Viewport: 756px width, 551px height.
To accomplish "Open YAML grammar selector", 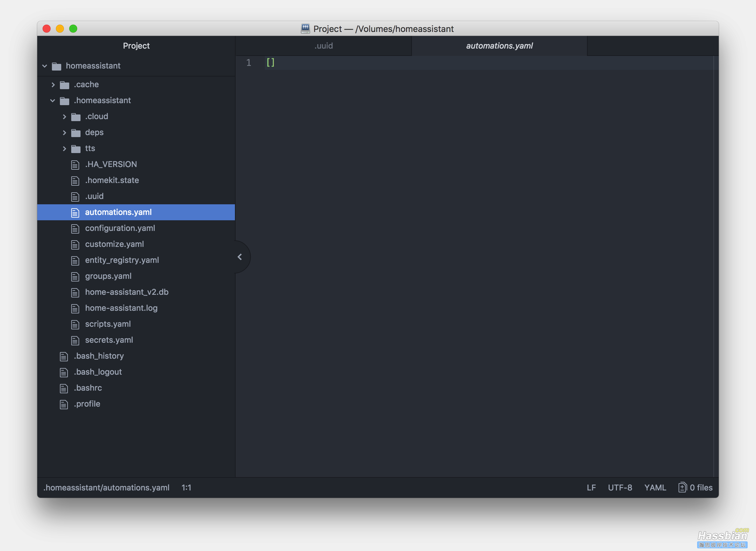I will 655,488.
